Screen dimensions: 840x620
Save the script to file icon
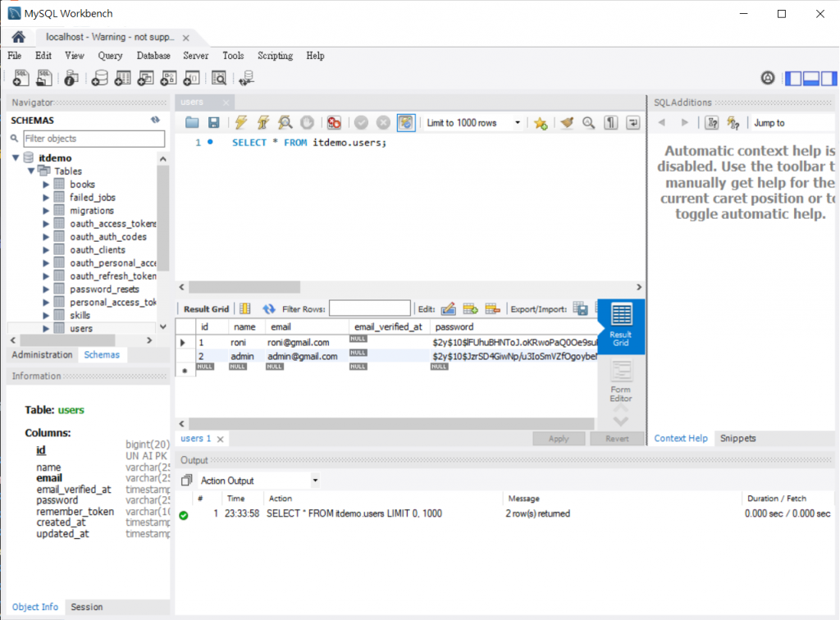(x=214, y=123)
